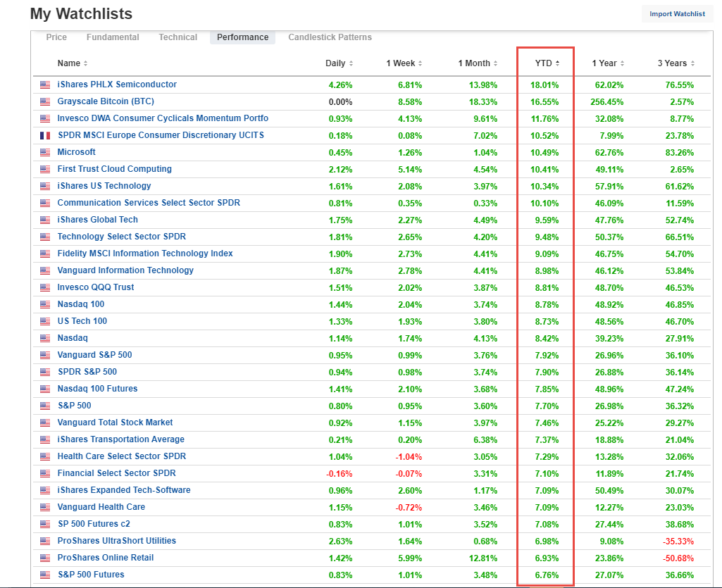Select the Performance tab
This screenshot has width=722, height=588.
coord(242,37)
